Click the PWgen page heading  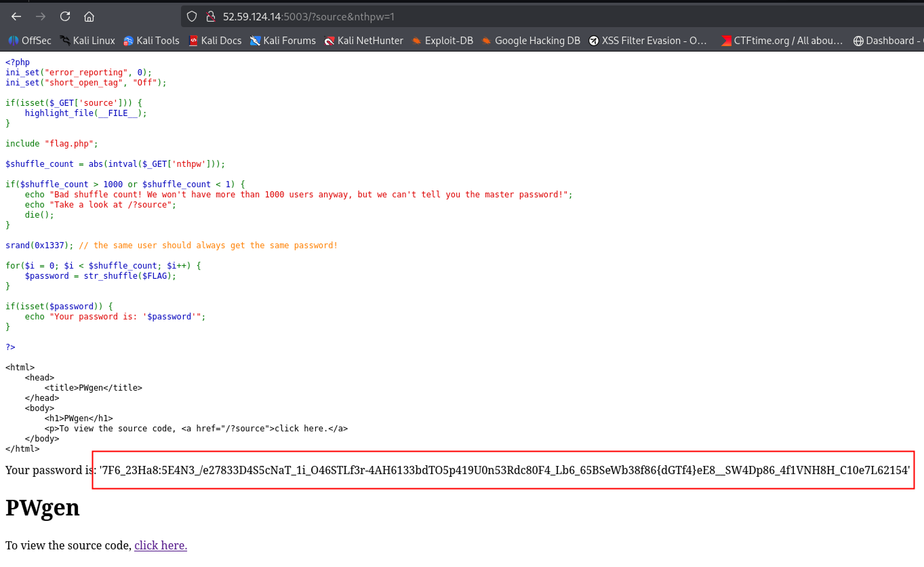[43, 507]
